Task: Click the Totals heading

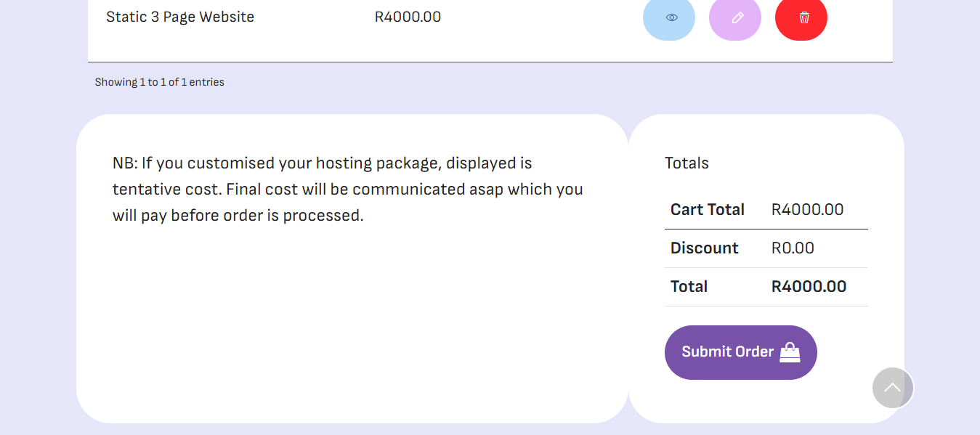Action: 687,163
